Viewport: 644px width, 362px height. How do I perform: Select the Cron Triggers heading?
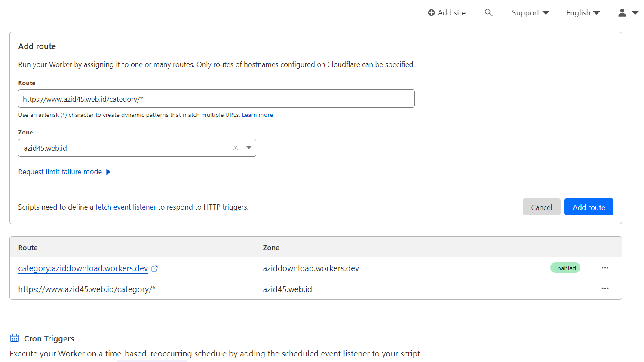pos(49,338)
